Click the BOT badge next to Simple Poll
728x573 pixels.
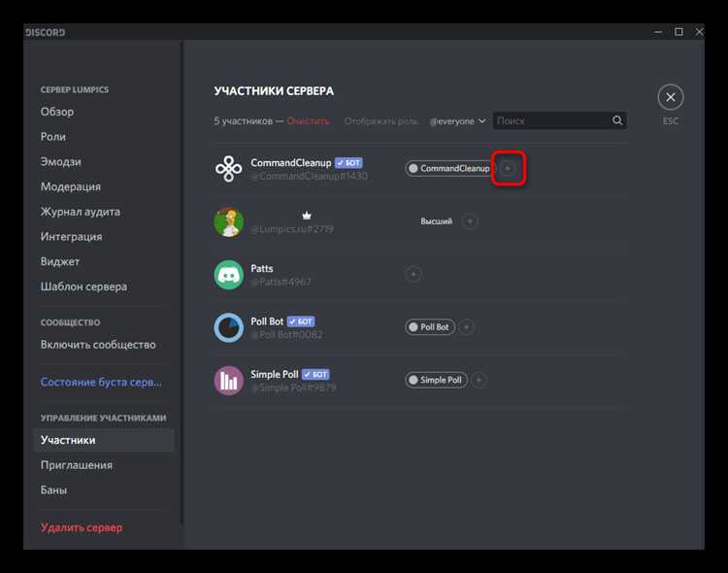pos(315,375)
